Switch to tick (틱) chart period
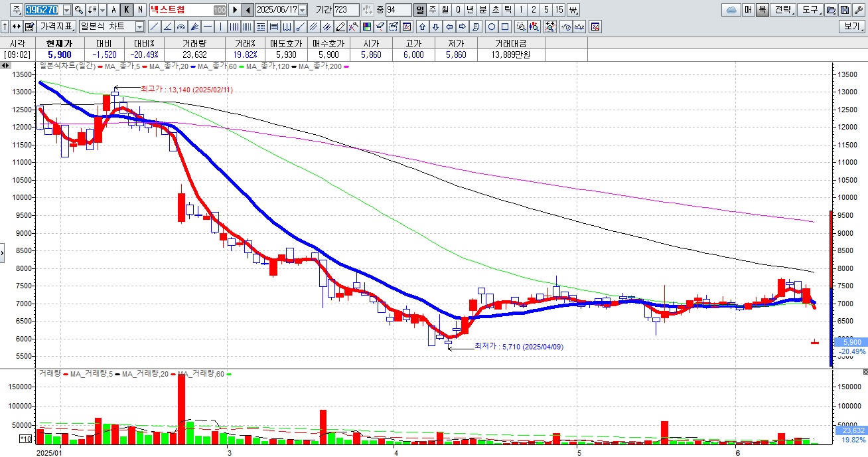The height and width of the screenshot is (457, 868). [x=508, y=10]
